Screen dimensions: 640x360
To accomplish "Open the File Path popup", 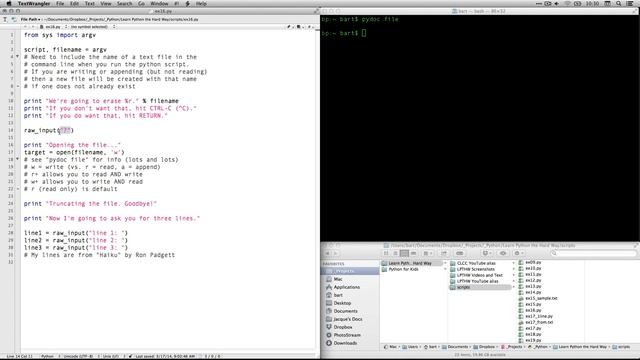I will (x=30, y=19).
